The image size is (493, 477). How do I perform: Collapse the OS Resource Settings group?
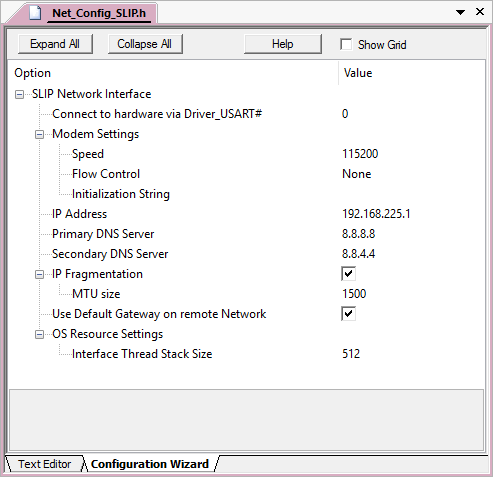39,334
